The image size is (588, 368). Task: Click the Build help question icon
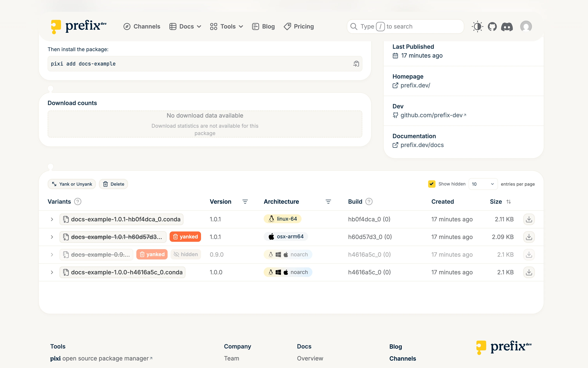[369, 201]
